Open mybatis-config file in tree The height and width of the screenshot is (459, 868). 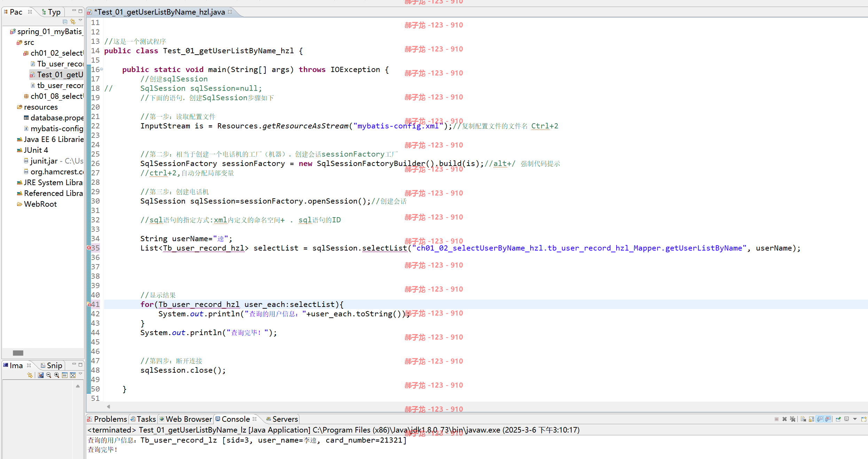pos(54,129)
